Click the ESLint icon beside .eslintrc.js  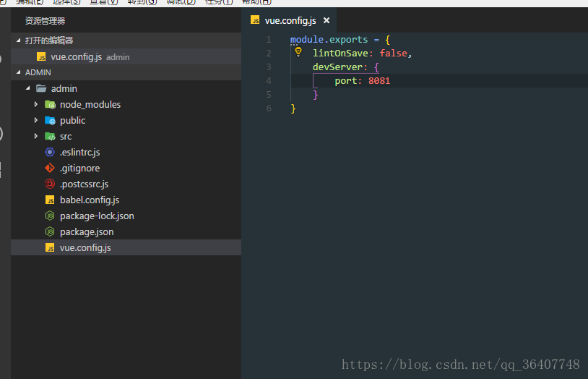(50, 152)
